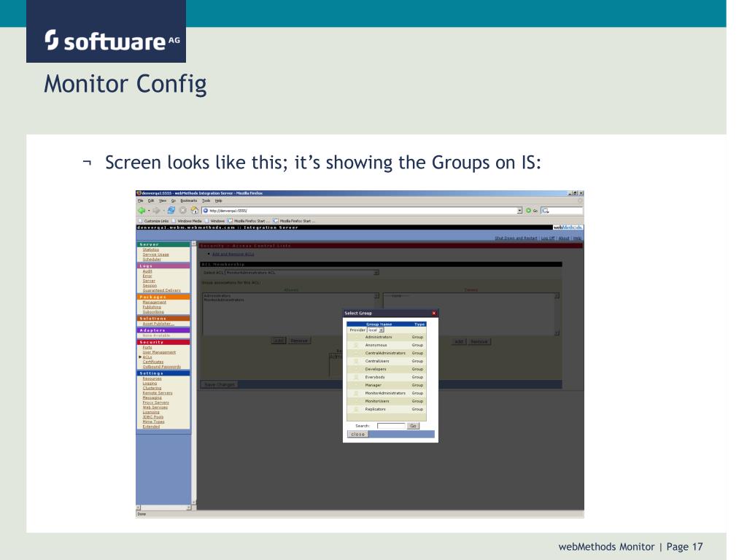The height and width of the screenshot is (560, 747).
Task: Click the user icon beside Anonymous group
Action: coord(356,345)
